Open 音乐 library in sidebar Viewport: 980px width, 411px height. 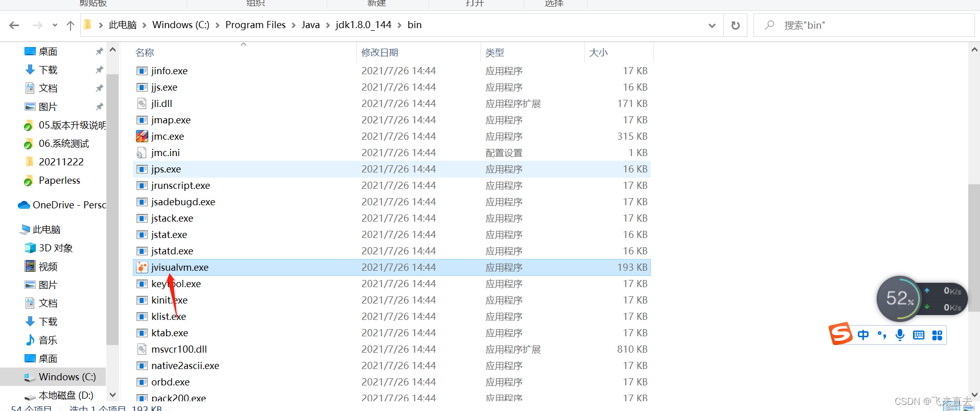tap(48, 340)
